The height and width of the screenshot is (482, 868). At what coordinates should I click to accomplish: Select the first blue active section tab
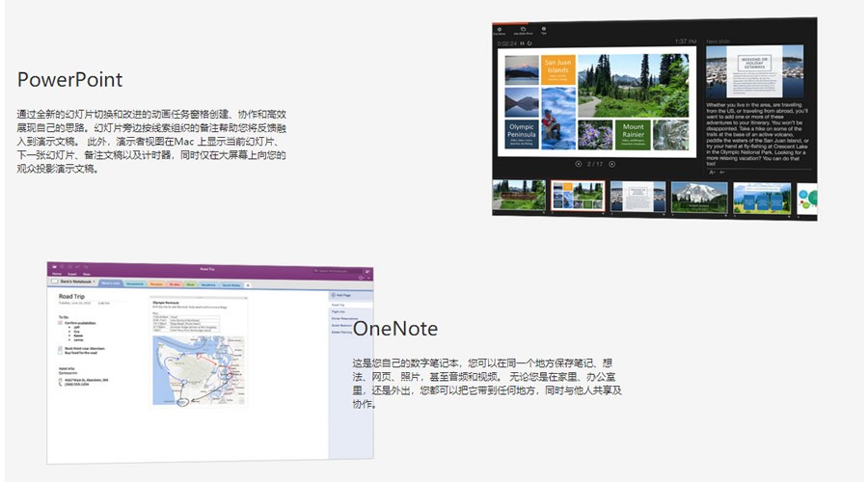[111, 283]
